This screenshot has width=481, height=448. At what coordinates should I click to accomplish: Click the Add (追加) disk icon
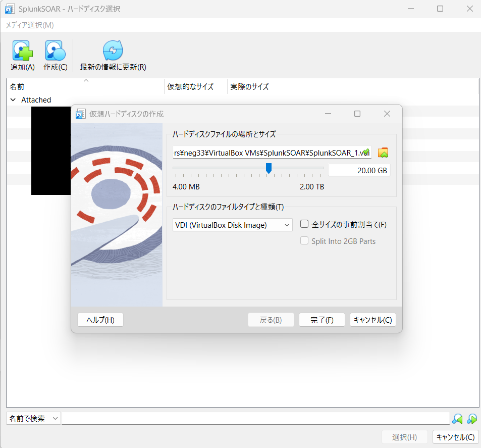point(22,51)
